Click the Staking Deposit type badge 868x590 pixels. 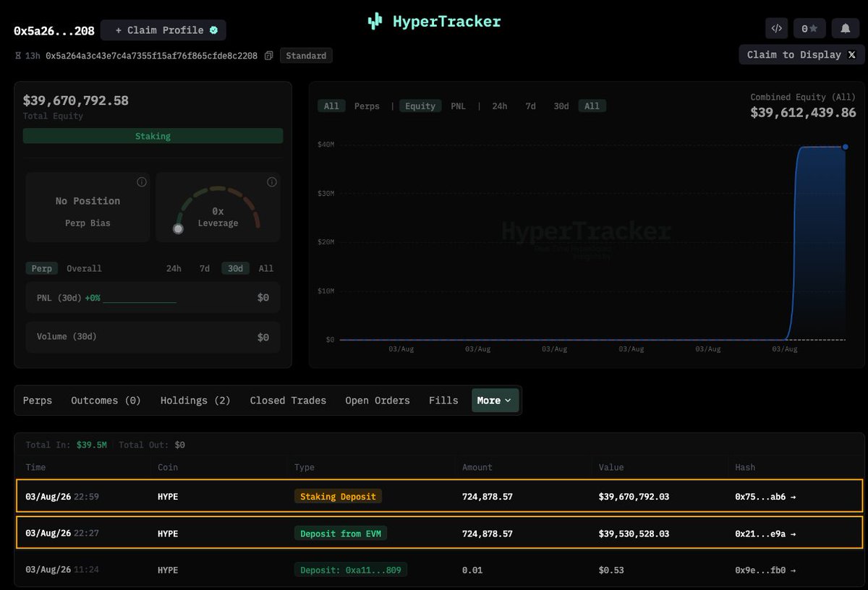[338, 497]
